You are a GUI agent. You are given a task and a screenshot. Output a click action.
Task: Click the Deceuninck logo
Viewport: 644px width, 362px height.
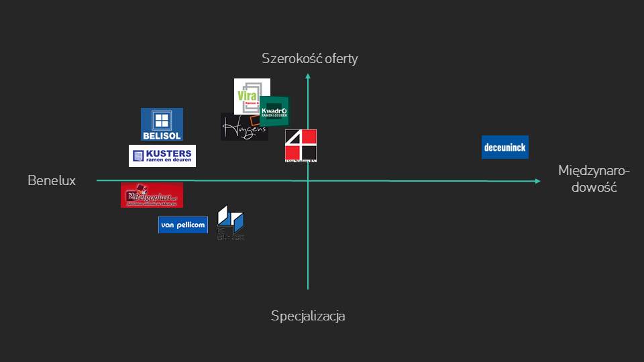504,147
